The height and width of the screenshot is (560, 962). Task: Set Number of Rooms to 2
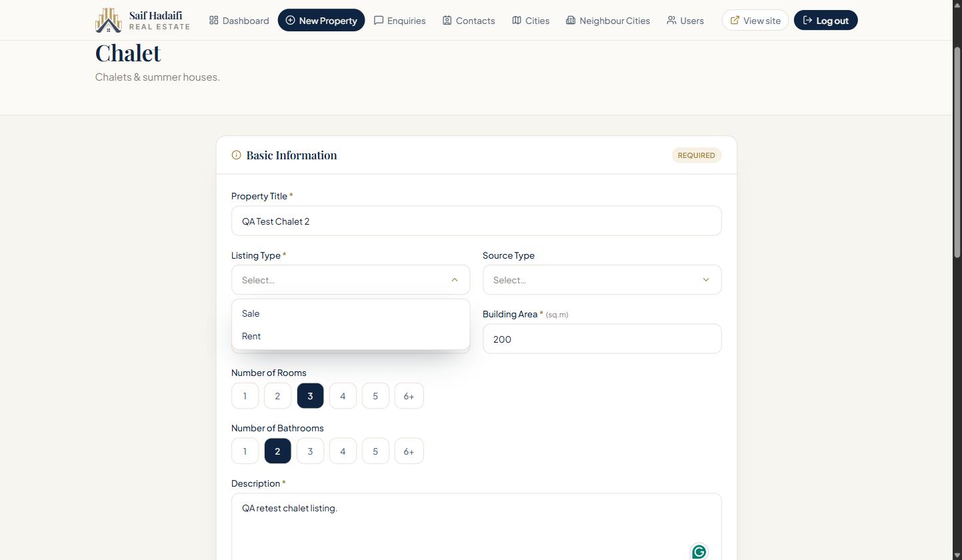[x=277, y=396]
